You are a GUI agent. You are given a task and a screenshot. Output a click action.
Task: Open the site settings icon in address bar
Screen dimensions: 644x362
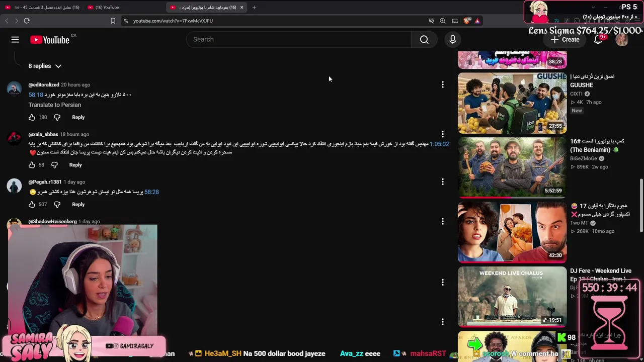pos(126,21)
